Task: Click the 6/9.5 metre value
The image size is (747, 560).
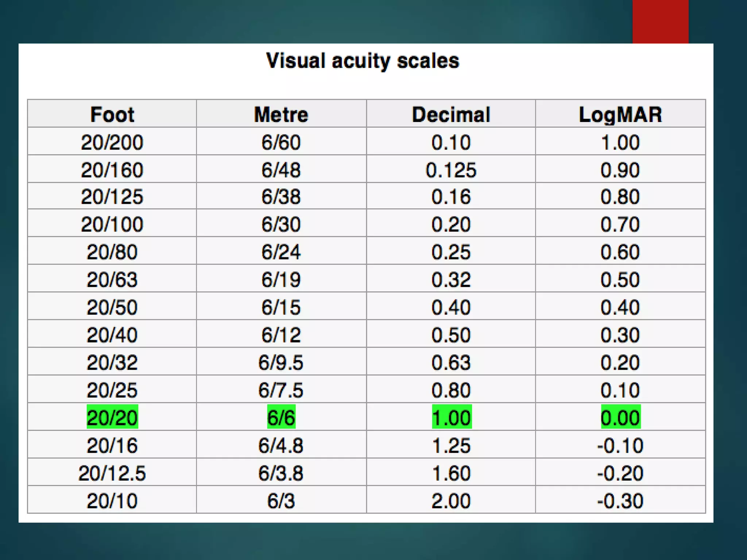Action: 281,363
